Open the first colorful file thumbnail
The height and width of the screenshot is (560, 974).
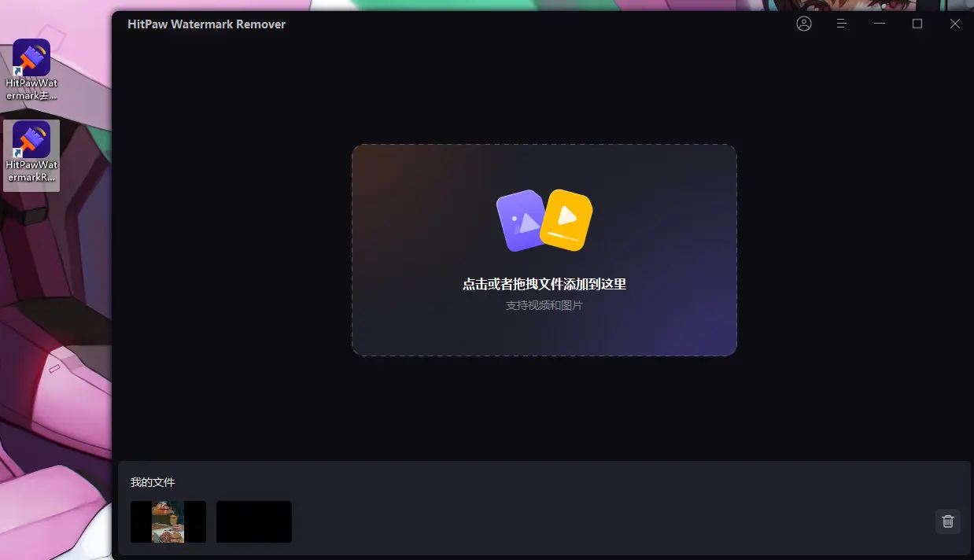pyautogui.click(x=168, y=521)
